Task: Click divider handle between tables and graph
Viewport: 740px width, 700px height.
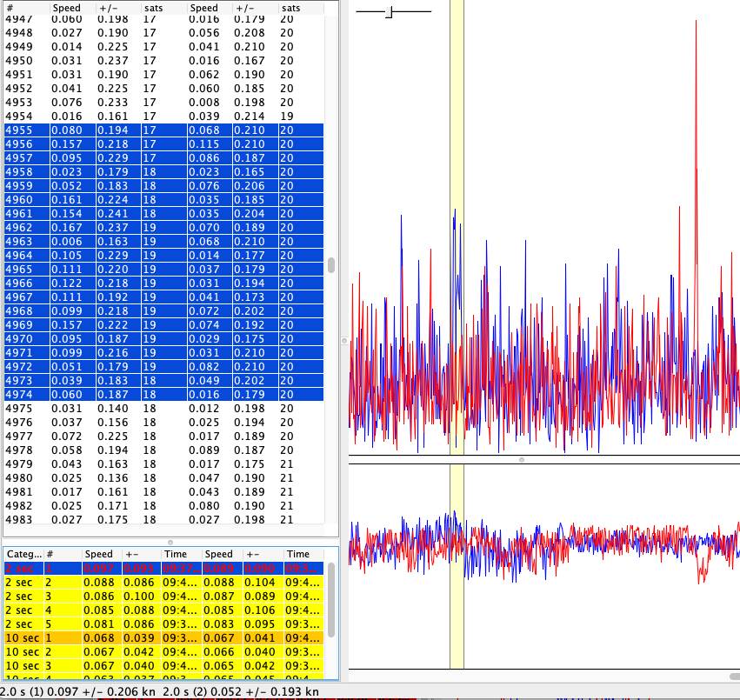Action: [x=343, y=340]
